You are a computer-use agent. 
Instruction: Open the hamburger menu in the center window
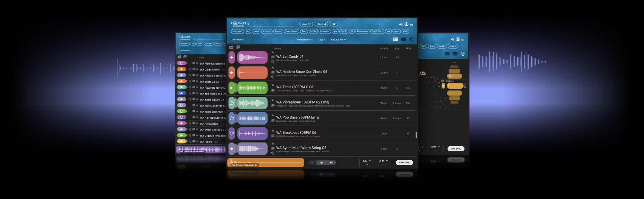click(411, 25)
